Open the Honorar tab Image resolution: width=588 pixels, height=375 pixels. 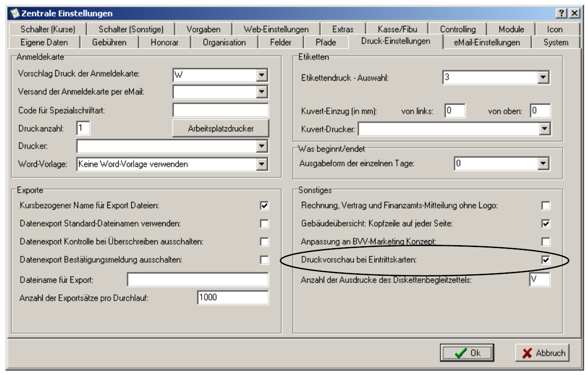(x=165, y=42)
